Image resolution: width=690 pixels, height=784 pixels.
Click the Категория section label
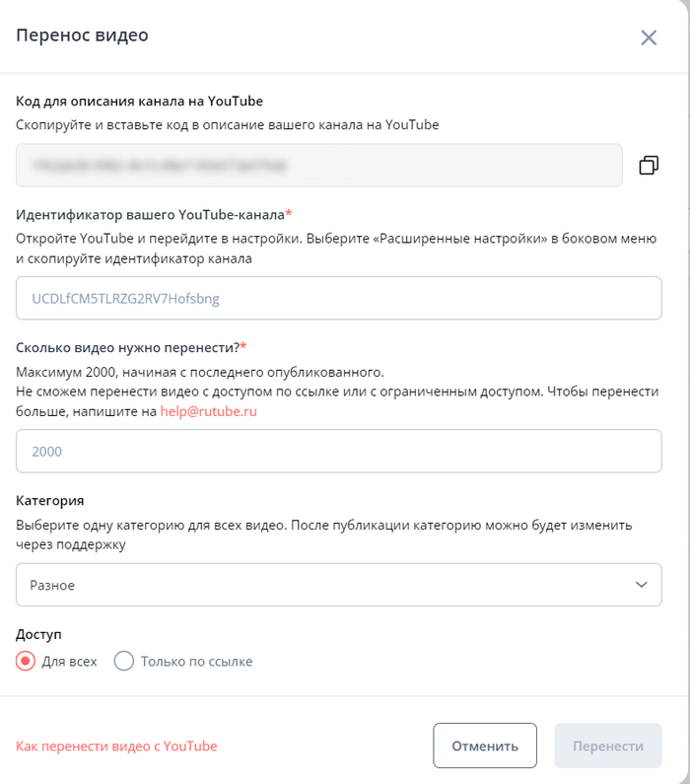50,501
